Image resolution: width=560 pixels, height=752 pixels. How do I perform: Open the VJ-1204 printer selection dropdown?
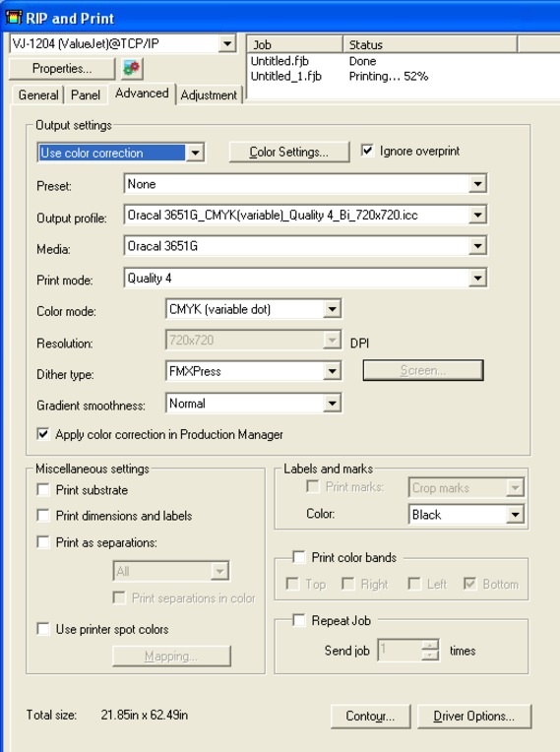click(226, 43)
